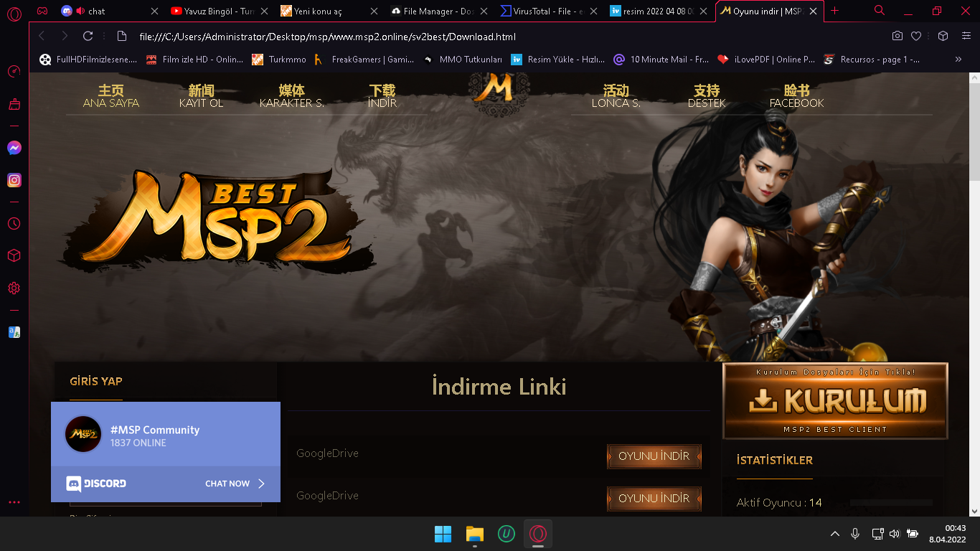Click first GoogleDrive OYUNU İNDİR button
The image size is (980, 551).
[654, 456]
